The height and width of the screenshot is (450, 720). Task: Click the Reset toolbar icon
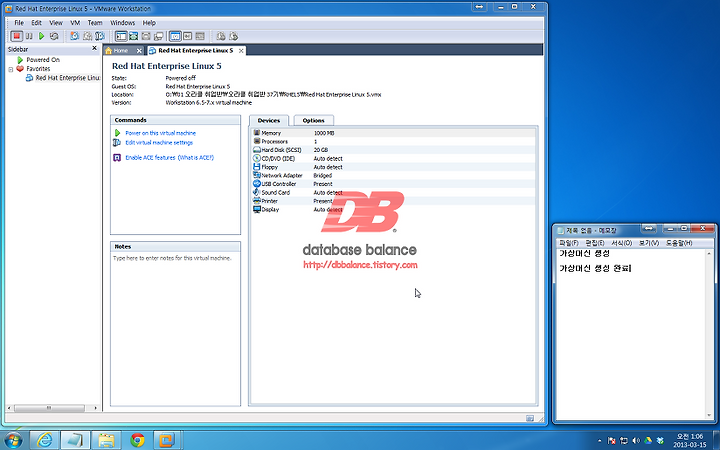(54, 36)
